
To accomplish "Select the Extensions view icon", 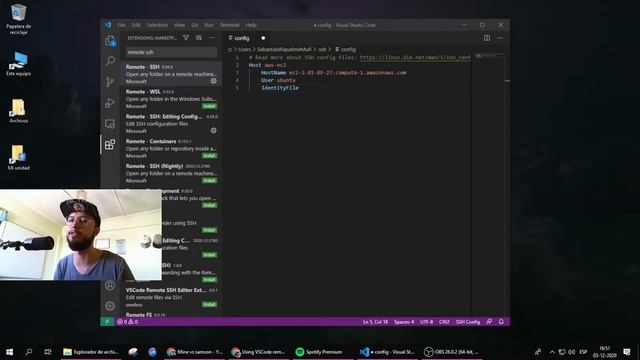I will pos(110,144).
